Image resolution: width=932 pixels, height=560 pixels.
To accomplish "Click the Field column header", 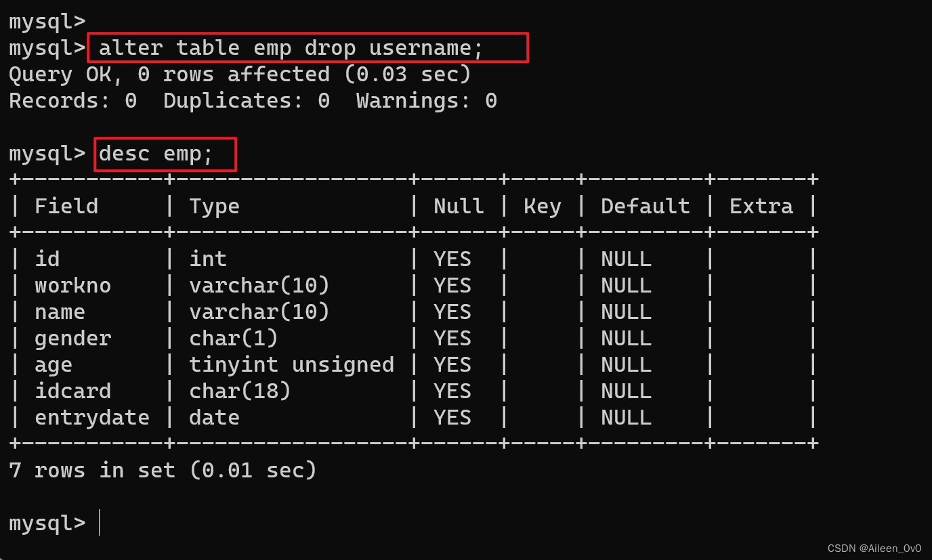I will point(66,206).
